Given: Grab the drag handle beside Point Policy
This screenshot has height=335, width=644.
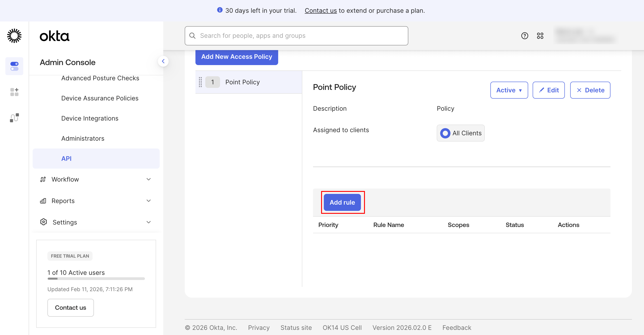Looking at the screenshot, I should coord(200,82).
